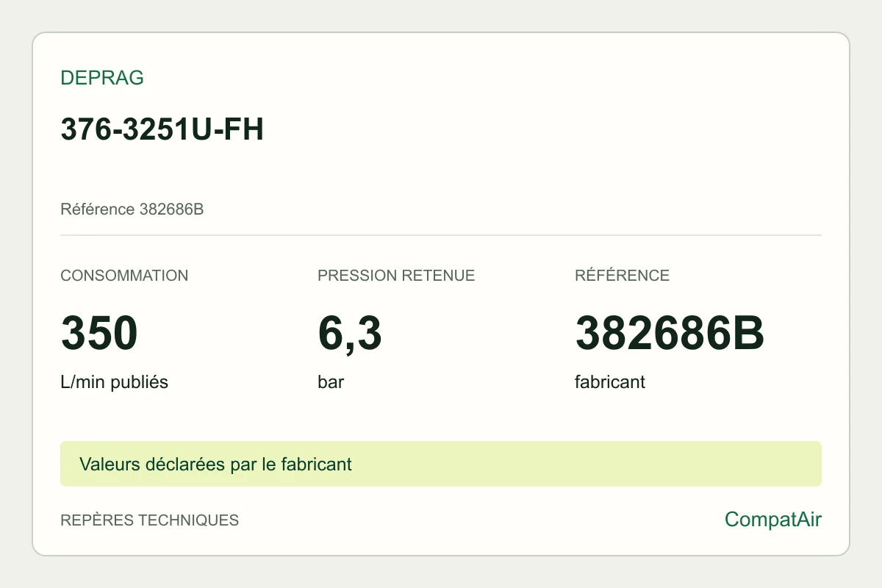The height and width of the screenshot is (588, 882).
Task: Click the DEPRAG brand name
Action: (102, 78)
